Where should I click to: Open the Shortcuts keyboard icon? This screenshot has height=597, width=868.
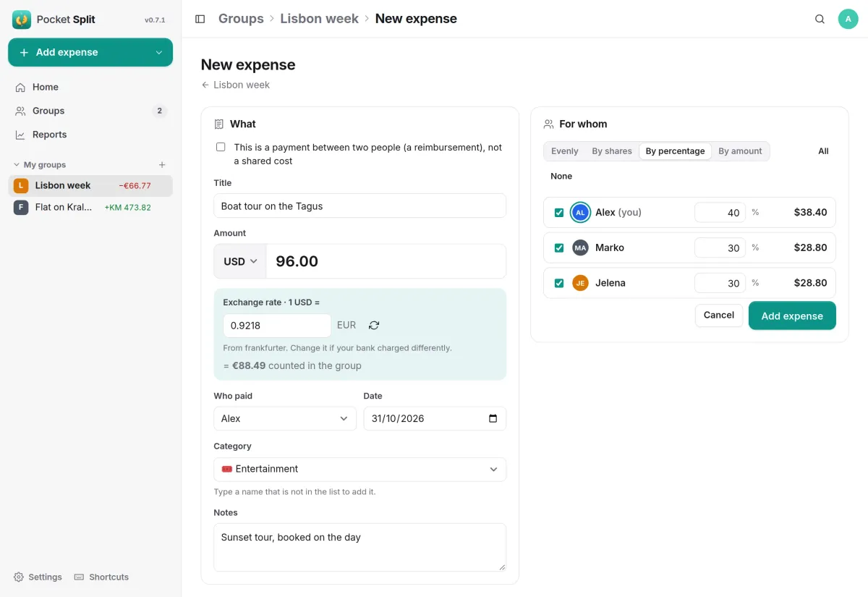click(80, 577)
